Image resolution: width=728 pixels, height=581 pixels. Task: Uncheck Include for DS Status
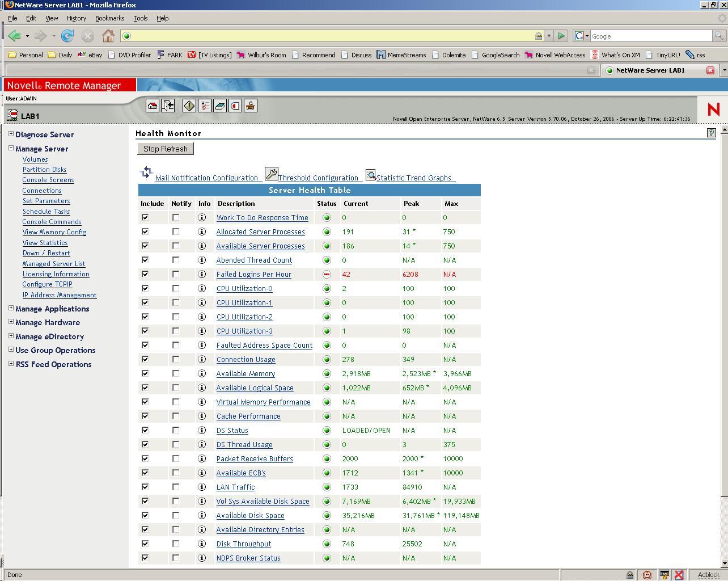[145, 430]
